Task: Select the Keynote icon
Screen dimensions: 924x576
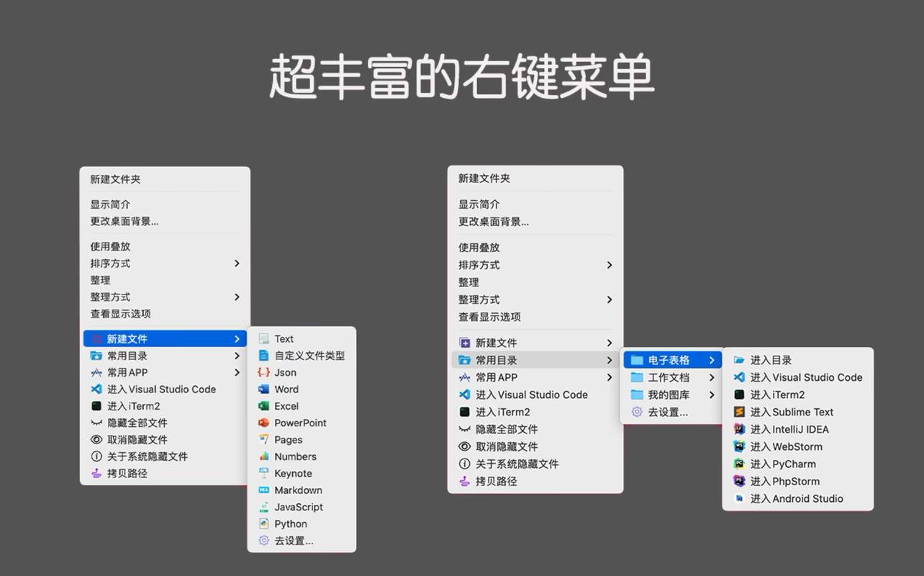Action: pos(264,473)
